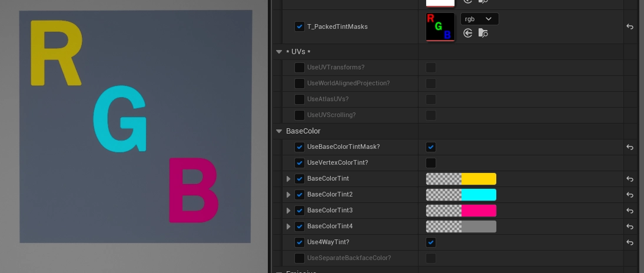Toggle override checkbox for UseSeparateBackfaceColor?
The width and height of the screenshot is (644, 273).
pyautogui.click(x=300, y=258)
